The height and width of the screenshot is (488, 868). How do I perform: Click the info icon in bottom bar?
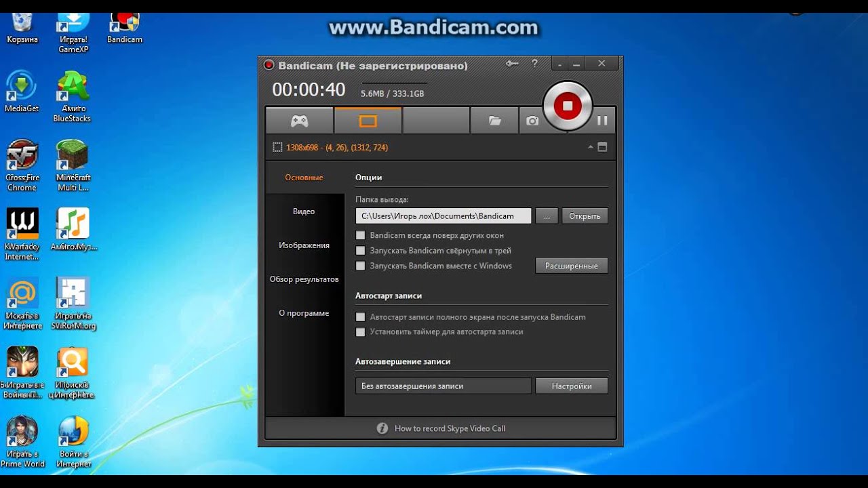(382, 428)
